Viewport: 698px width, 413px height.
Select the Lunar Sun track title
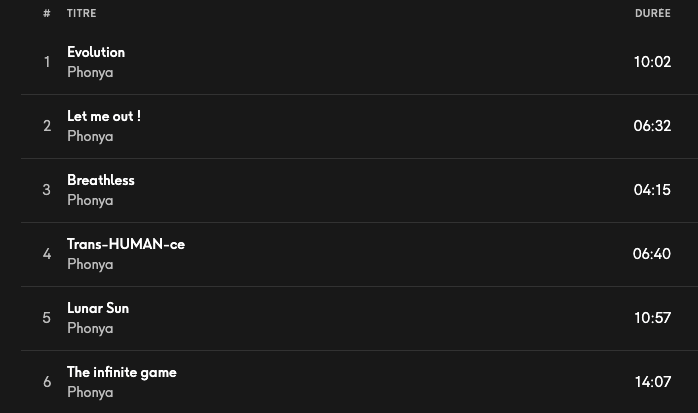98,308
